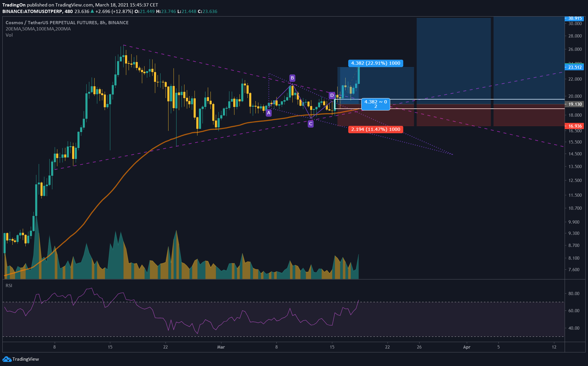Click pattern point label A
The height and width of the screenshot is (366, 588).
pos(268,113)
